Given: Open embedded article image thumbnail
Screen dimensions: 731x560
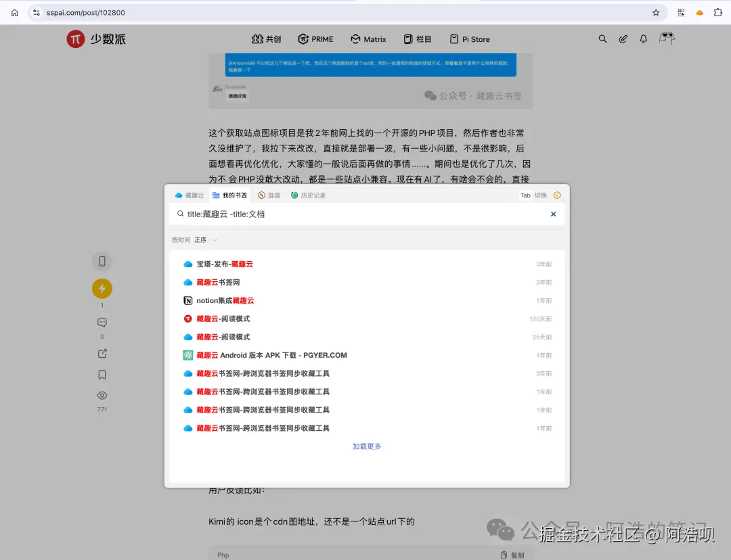Looking at the screenshot, I should [371, 80].
